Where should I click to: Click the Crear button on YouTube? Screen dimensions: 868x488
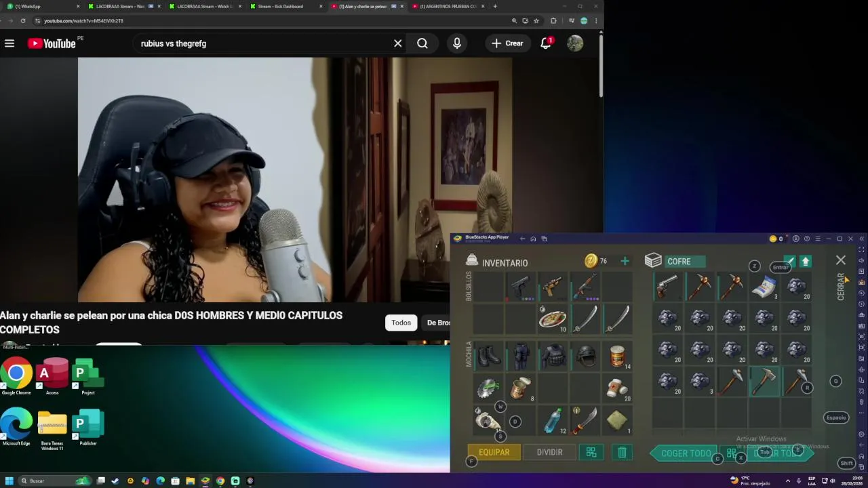(508, 43)
